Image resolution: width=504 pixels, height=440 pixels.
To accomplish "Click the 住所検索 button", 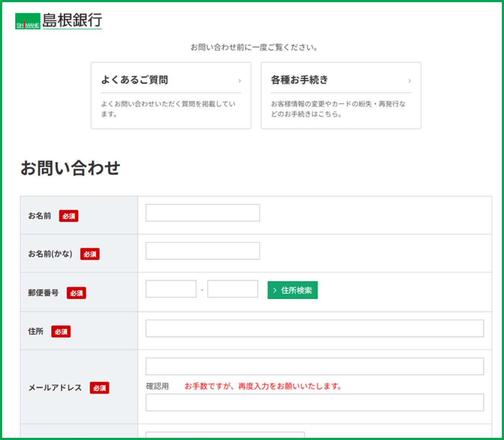I will pos(293,290).
